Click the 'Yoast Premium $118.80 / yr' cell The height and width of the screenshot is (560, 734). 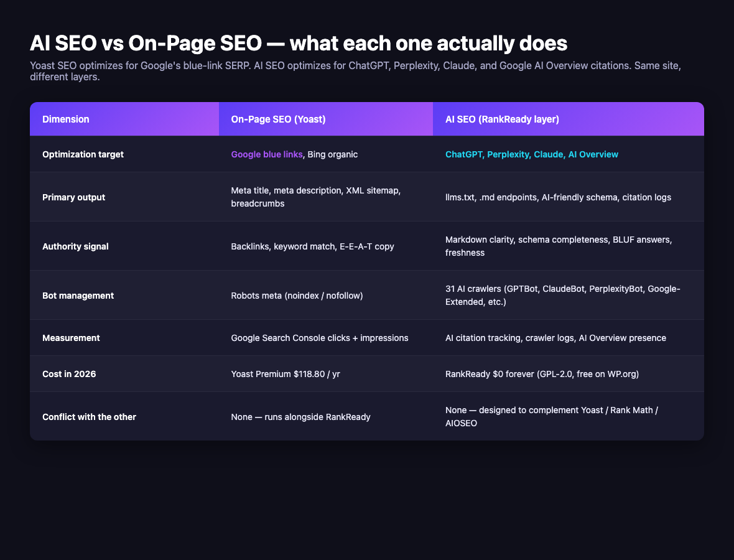click(326, 374)
